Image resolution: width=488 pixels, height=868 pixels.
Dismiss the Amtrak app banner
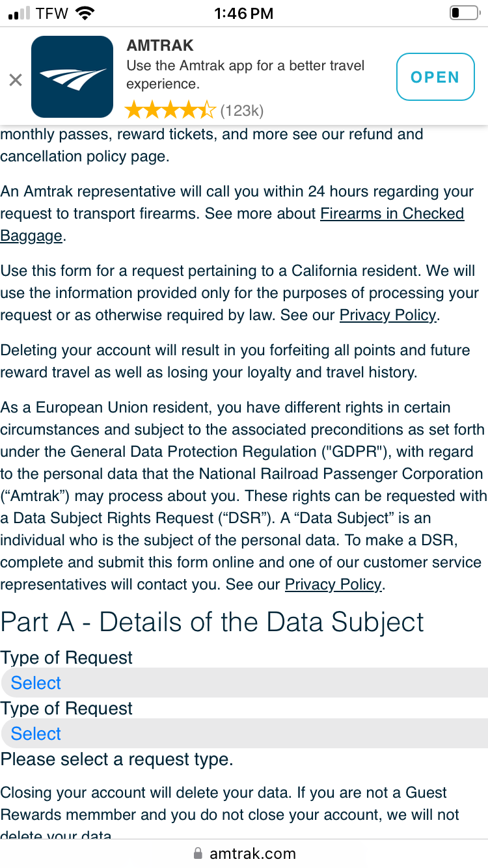coord(16,80)
